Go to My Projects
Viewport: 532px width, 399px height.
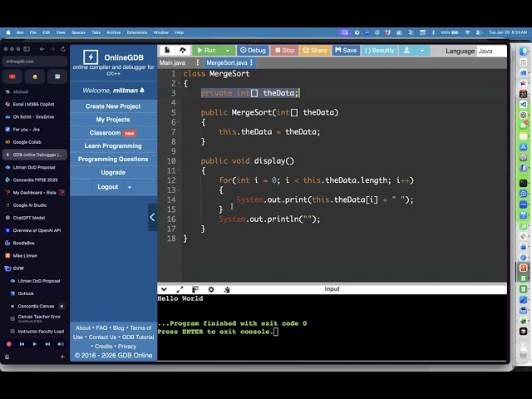coord(113,120)
